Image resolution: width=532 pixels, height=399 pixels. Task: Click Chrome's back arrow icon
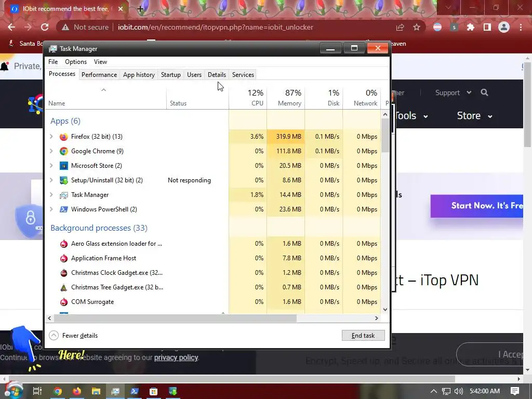tap(11, 27)
